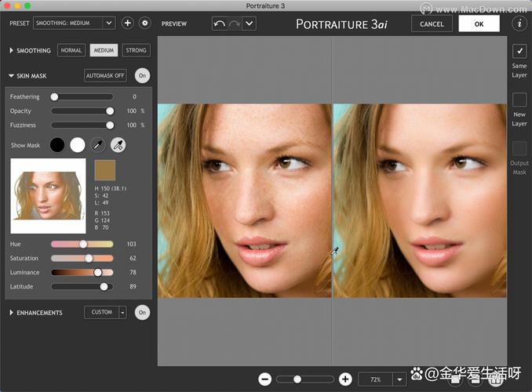This screenshot has width=532, height=392.
Task: Adjust the Opacity slider handle
Action: click(110, 111)
